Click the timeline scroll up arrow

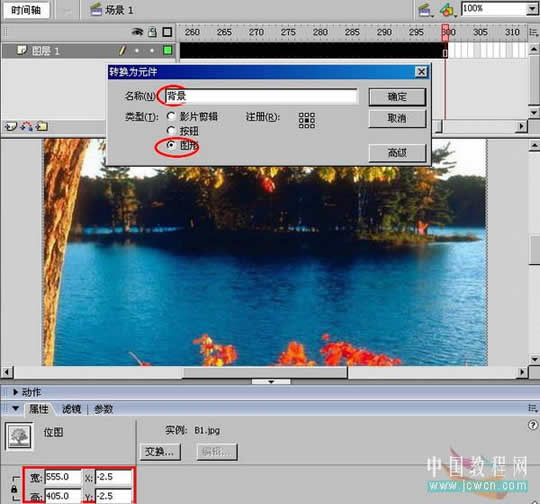pyautogui.click(x=534, y=49)
